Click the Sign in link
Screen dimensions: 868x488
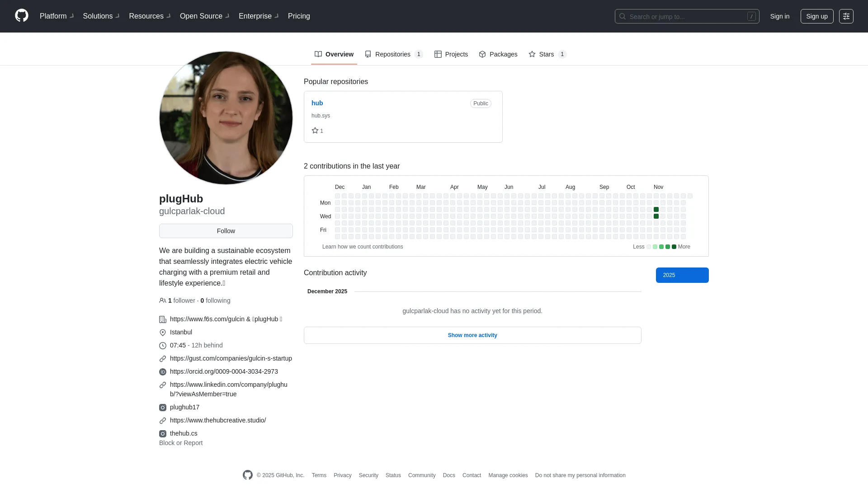point(780,16)
